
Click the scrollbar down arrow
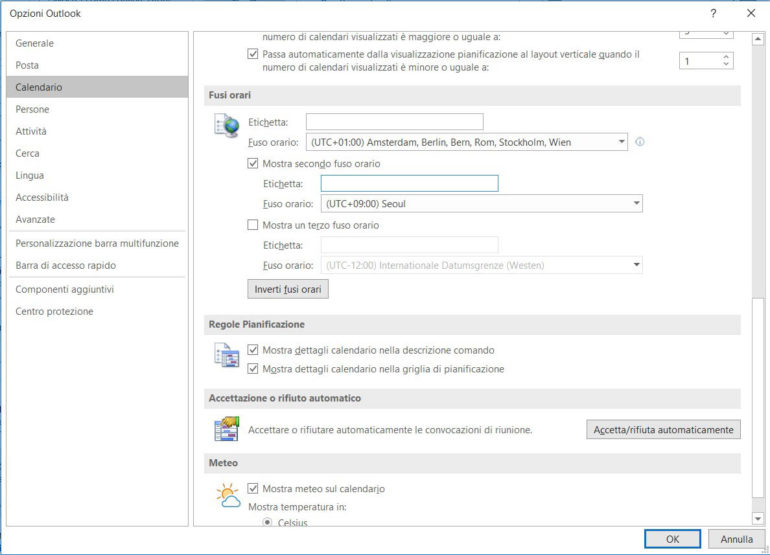[758, 518]
